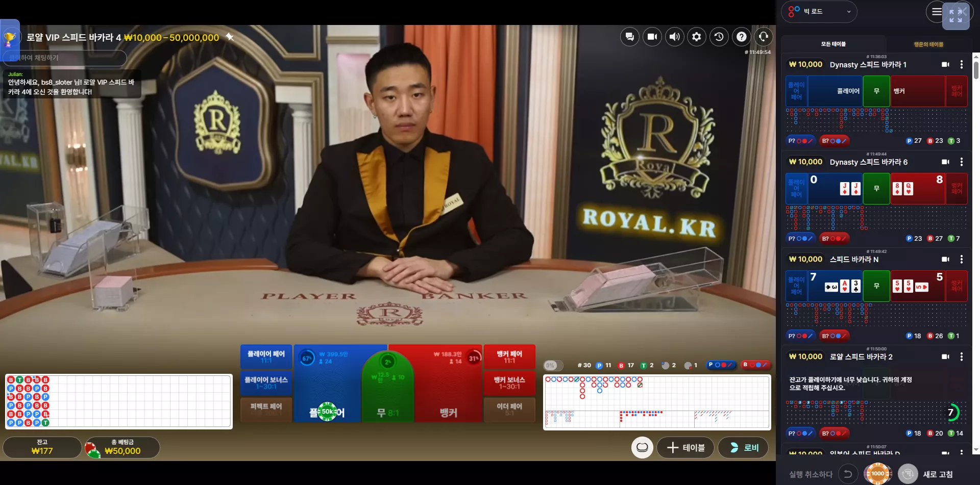
Task: Click the B? prediction badge on Dynasty 6
Action: click(x=834, y=238)
